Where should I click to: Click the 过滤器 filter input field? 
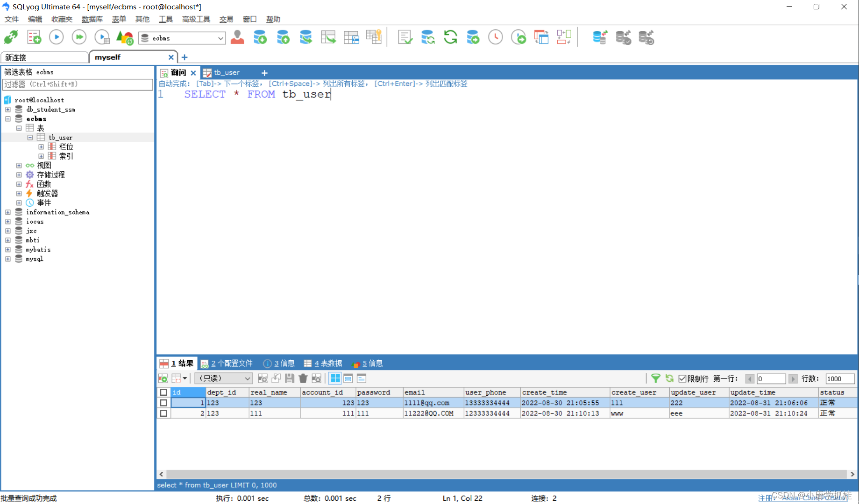click(x=78, y=84)
